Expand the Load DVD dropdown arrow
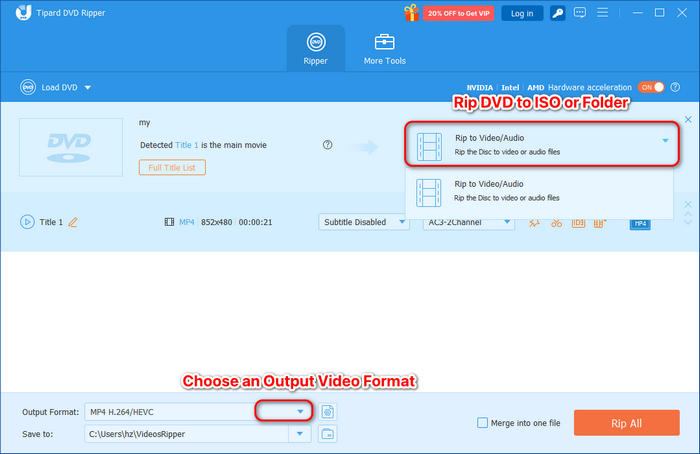The image size is (700, 454). tap(88, 88)
